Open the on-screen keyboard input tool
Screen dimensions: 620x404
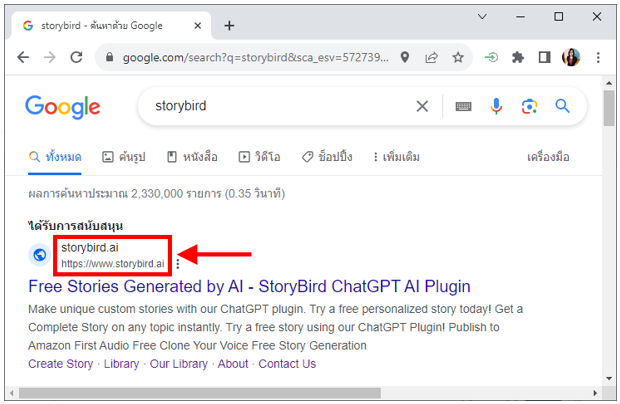[463, 106]
